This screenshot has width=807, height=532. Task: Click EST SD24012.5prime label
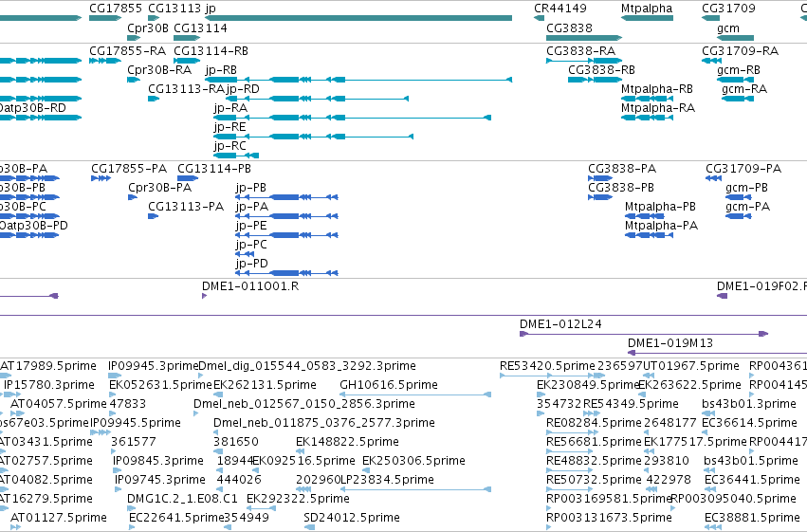351,518
